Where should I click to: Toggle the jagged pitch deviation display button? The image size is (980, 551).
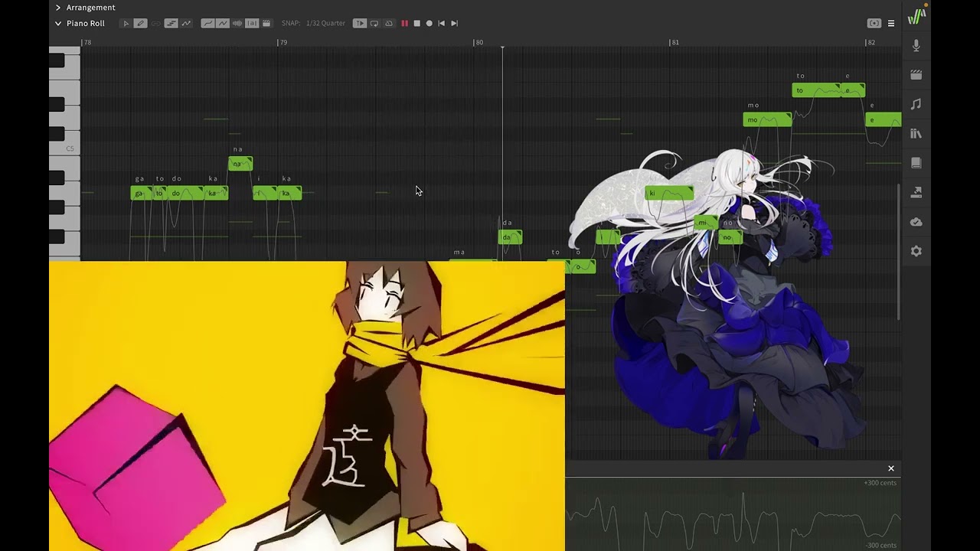click(x=223, y=24)
